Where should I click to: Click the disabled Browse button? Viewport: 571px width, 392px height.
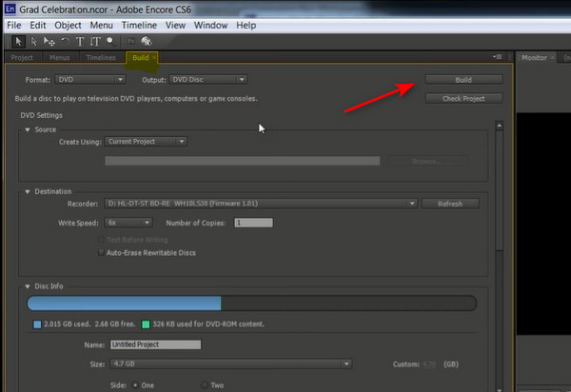(x=426, y=161)
